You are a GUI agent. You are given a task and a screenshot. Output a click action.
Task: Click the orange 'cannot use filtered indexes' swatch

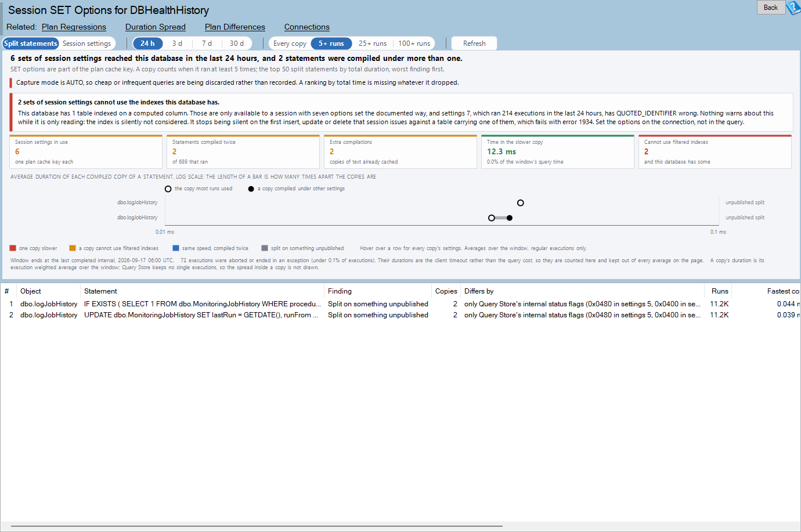tap(73, 248)
